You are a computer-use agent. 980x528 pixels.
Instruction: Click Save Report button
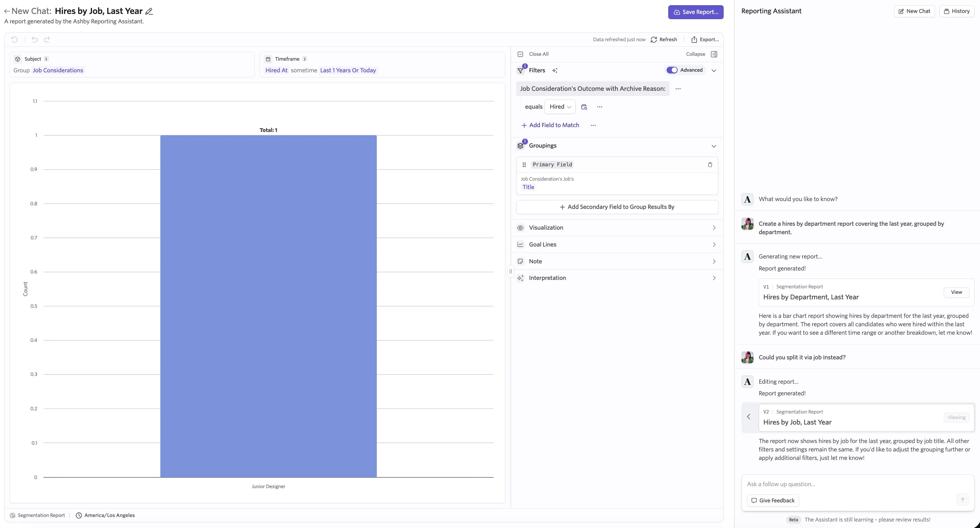tap(696, 12)
